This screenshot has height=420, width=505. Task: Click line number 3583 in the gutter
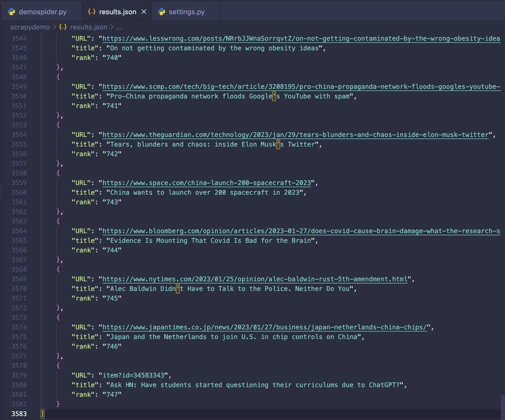18,414
